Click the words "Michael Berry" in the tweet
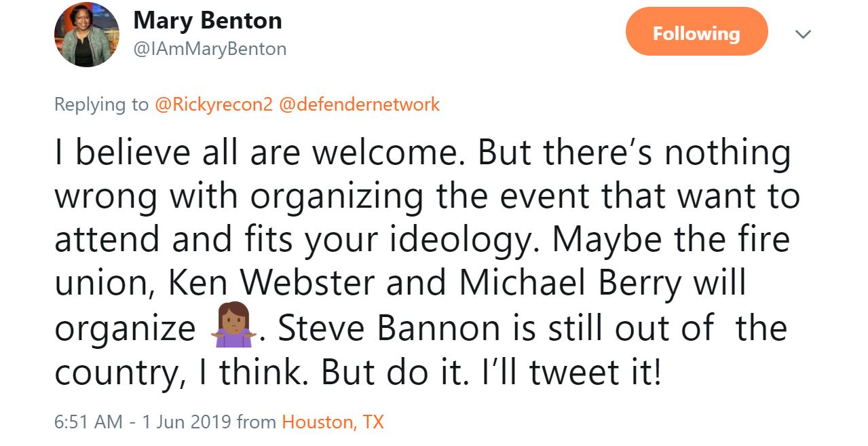The width and height of the screenshot is (868, 446). (569, 285)
